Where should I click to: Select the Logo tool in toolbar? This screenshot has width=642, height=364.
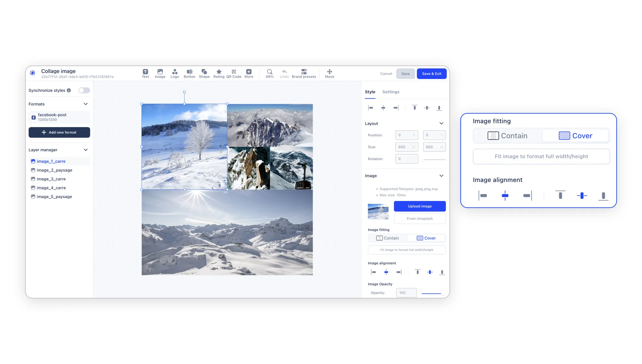[174, 73]
